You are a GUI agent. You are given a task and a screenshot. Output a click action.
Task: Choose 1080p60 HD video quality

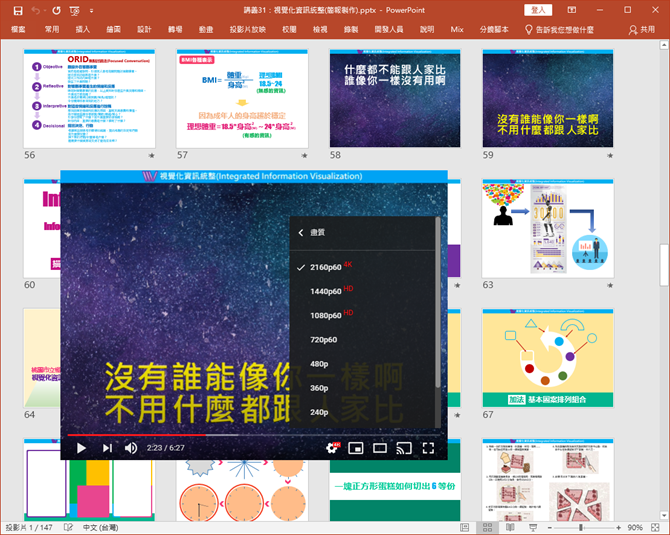coord(362,315)
